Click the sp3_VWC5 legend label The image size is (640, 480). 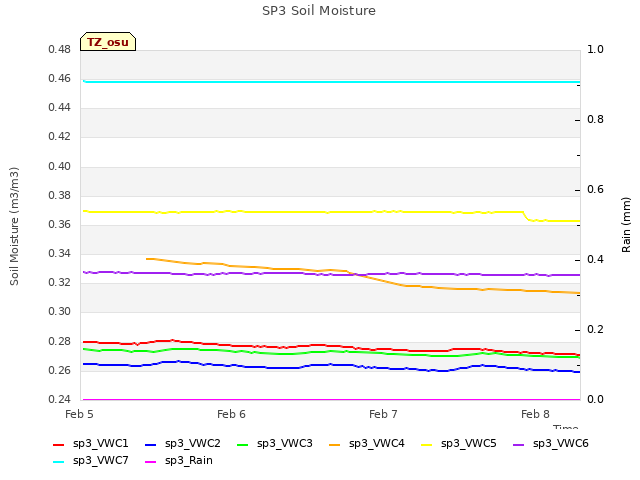coord(469,443)
